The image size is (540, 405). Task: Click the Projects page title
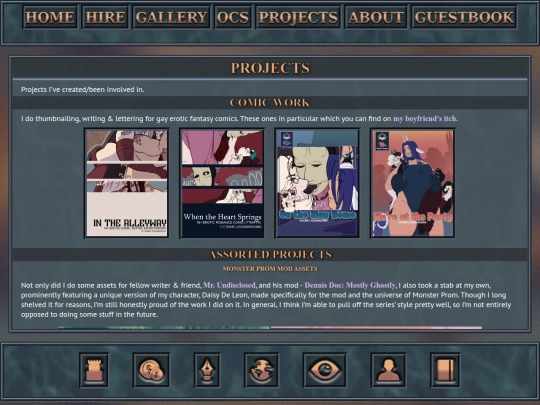pos(270,68)
